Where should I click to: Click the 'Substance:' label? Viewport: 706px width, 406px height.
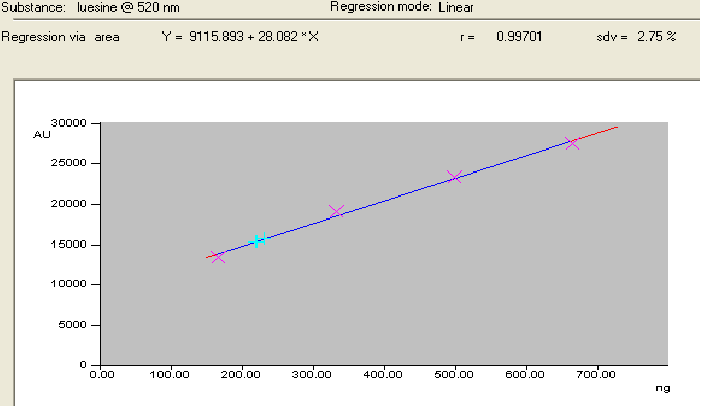click(33, 8)
